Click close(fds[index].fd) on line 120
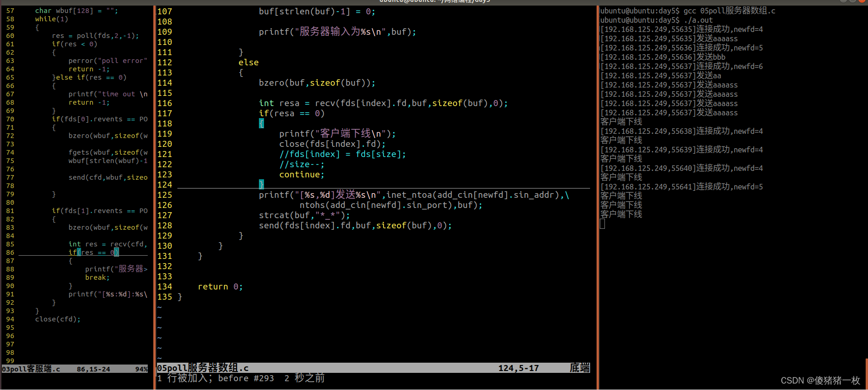Screen dimensions: 868x390 332,144
